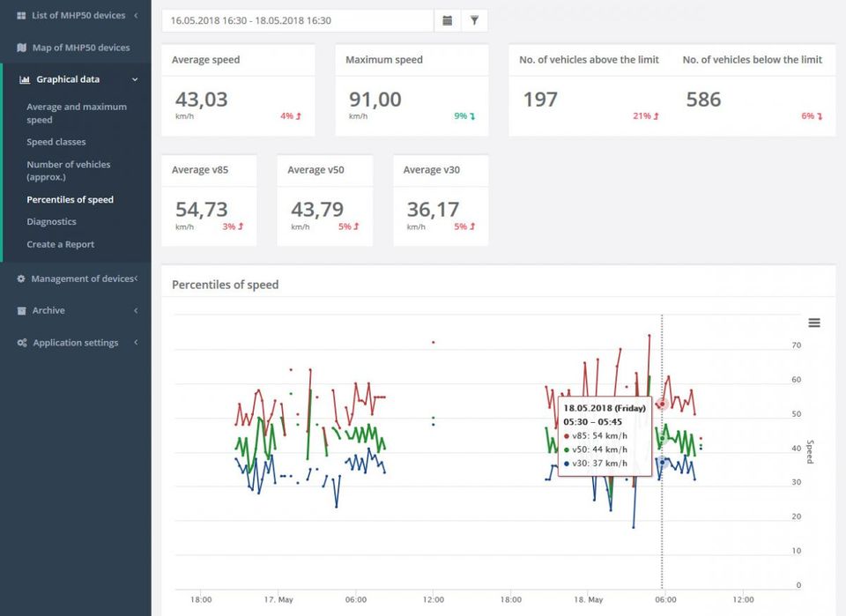Click the Map of MHP50 devices map icon
The image size is (846, 616).
21,48
